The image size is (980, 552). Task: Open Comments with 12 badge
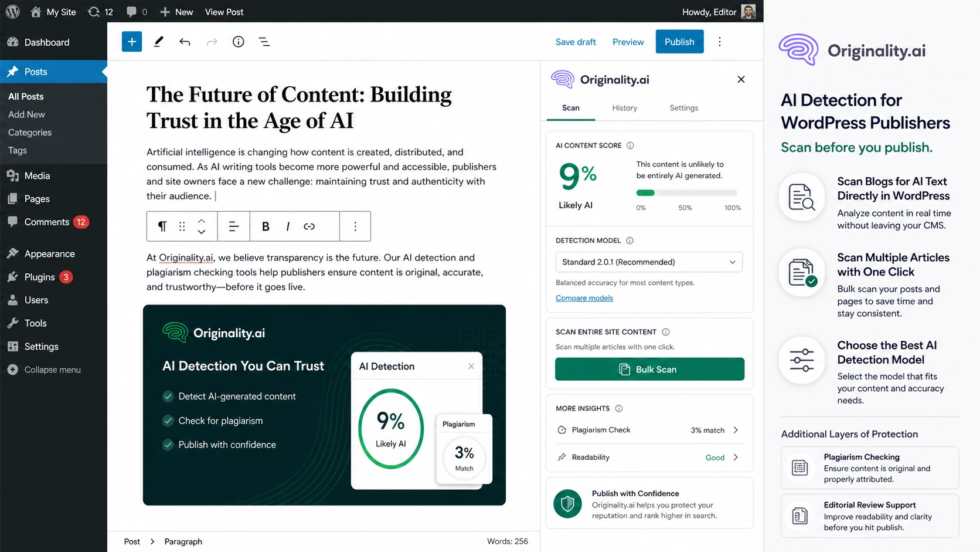(53, 222)
